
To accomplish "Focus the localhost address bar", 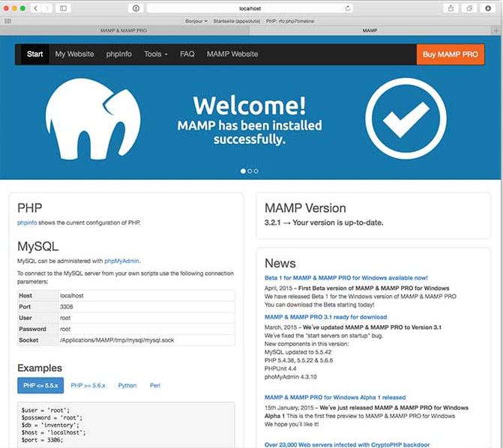I will [x=250, y=8].
